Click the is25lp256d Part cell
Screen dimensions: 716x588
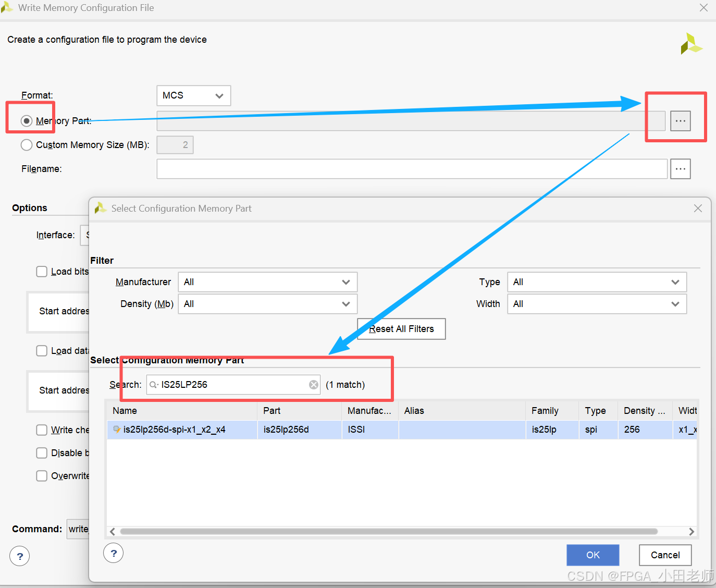[x=300, y=430]
